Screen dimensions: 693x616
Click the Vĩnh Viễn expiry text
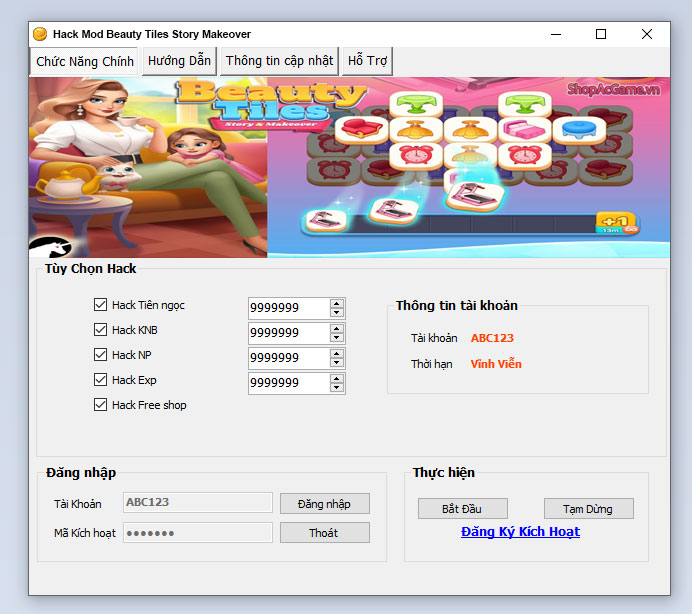click(496, 364)
